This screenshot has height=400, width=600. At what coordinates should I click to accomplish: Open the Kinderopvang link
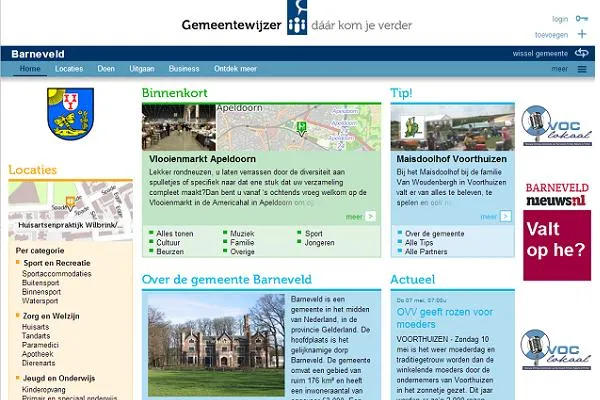44,390
